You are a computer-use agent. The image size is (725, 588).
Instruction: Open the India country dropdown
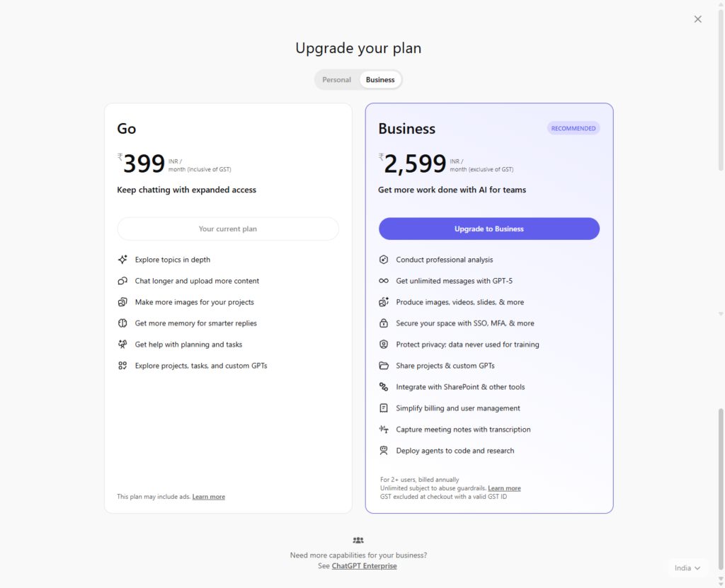pyautogui.click(x=687, y=568)
